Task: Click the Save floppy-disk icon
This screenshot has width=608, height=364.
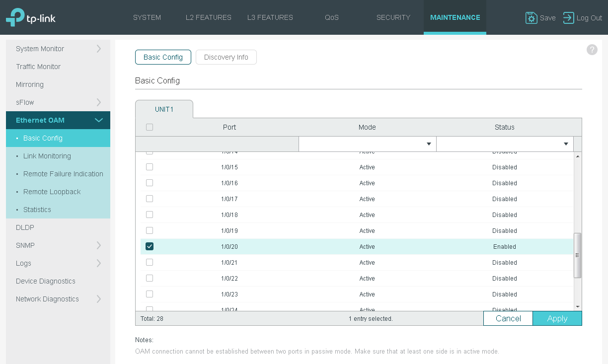Action: click(x=531, y=18)
